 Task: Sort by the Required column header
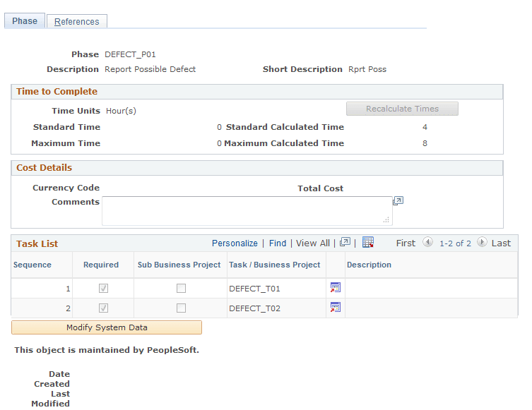101,265
